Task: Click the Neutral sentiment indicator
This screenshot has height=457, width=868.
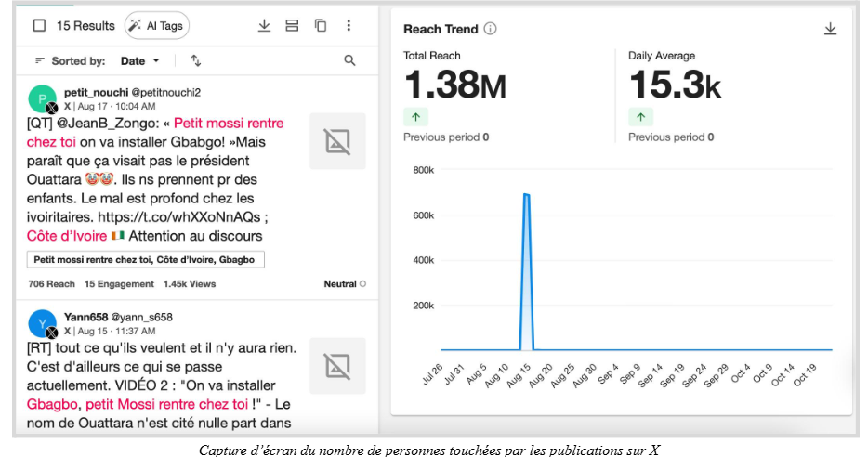Action: pyautogui.click(x=344, y=284)
